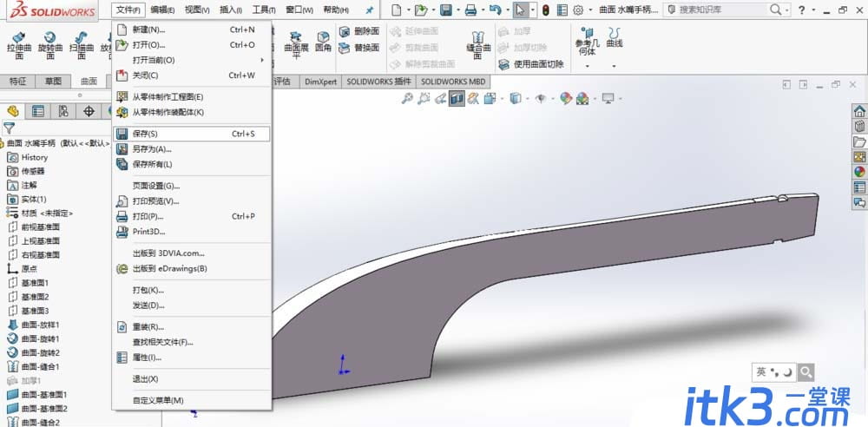Screen dimensions: 868x427
Task: Click Extruded Surface (拉伸曲面) tool
Action: pyautogui.click(x=19, y=45)
